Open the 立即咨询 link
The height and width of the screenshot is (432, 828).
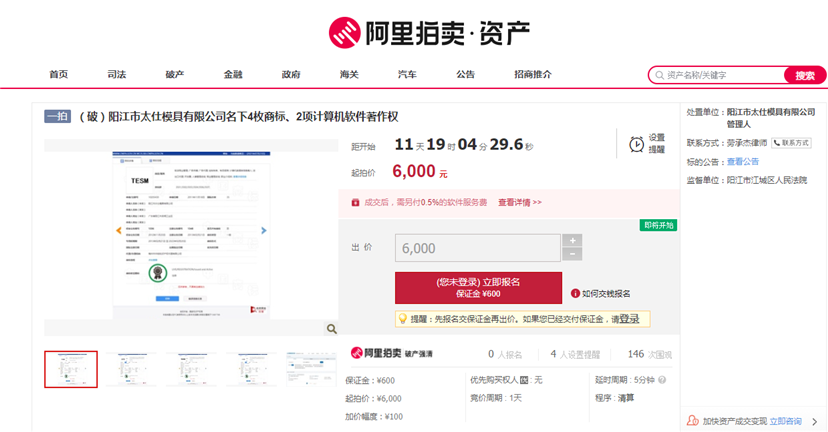[x=785, y=421]
